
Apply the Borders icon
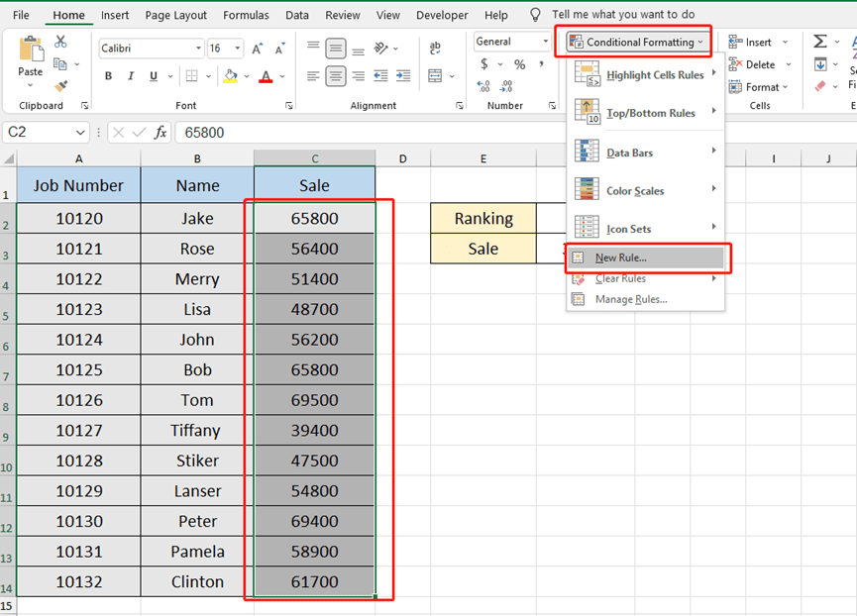click(x=191, y=76)
